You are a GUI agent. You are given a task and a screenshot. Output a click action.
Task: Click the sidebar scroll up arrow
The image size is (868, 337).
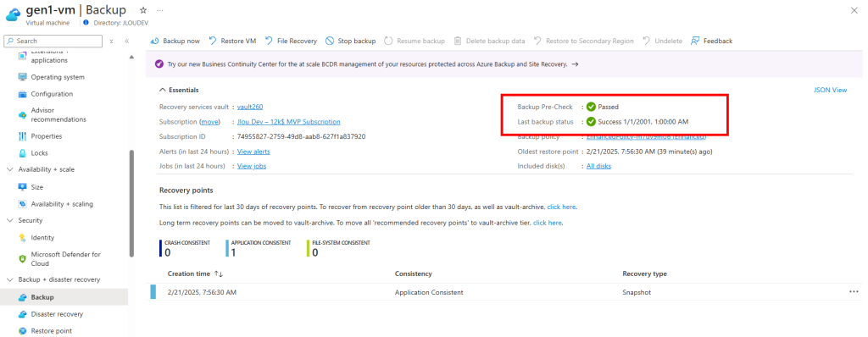tap(131, 57)
